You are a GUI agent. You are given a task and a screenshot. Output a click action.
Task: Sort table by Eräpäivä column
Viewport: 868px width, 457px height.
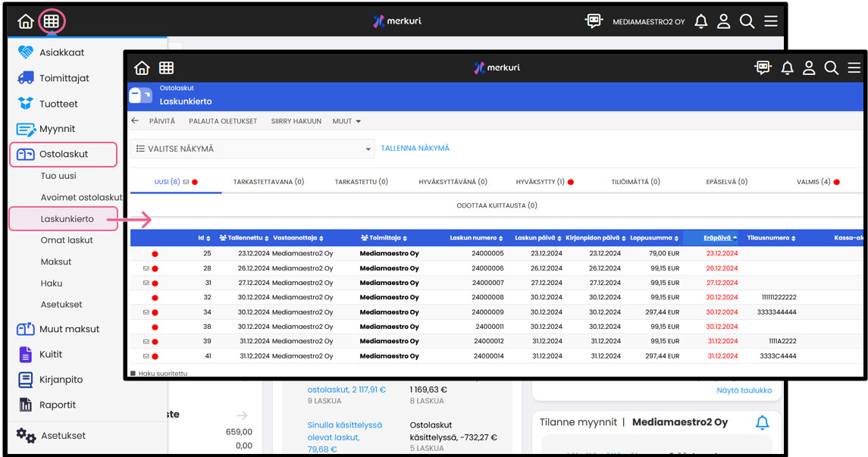pyautogui.click(x=716, y=238)
